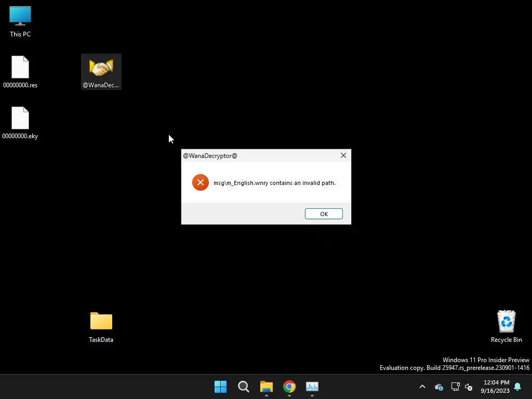Image resolution: width=532 pixels, height=399 pixels.
Task: Open the clock showing 12:04 PM
Action: [495, 387]
